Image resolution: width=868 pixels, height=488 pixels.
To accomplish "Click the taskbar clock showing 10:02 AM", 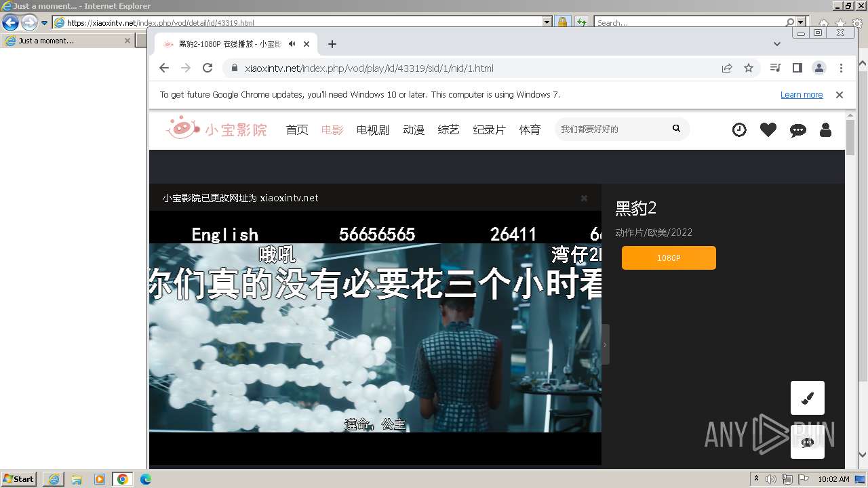I will (833, 479).
